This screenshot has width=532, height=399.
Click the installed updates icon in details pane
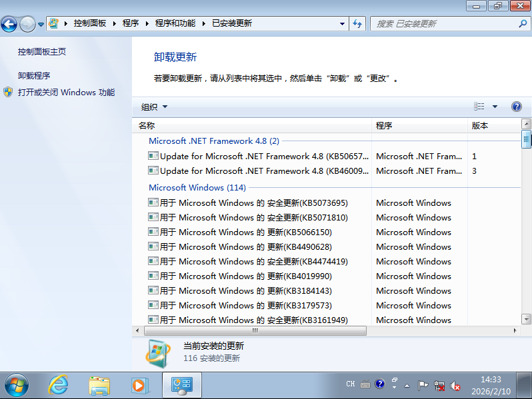(x=158, y=354)
